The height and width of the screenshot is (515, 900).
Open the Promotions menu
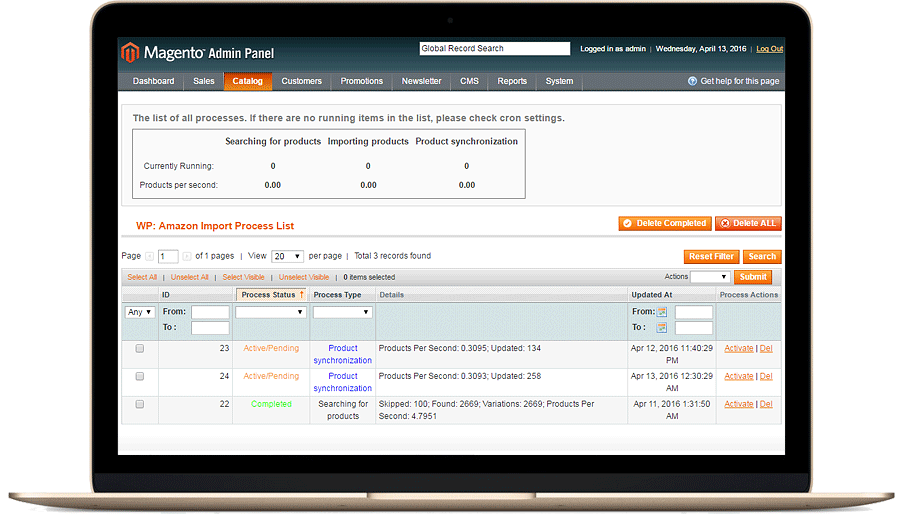point(362,81)
